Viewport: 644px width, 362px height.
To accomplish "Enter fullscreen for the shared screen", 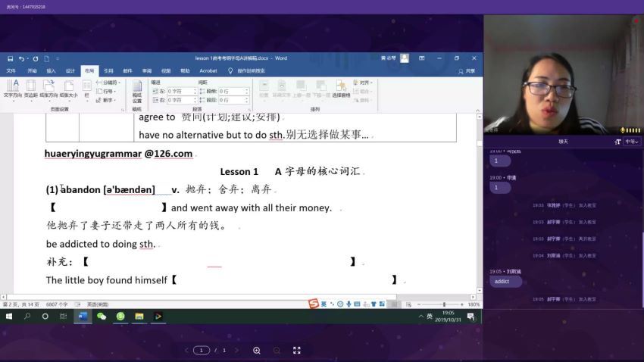I will pos(297,350).
